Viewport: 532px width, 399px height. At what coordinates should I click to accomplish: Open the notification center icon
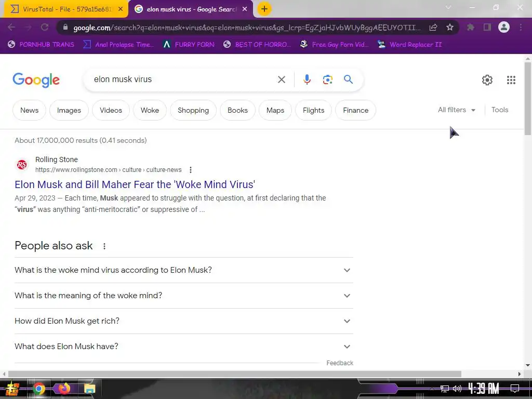tap(514, 389)
